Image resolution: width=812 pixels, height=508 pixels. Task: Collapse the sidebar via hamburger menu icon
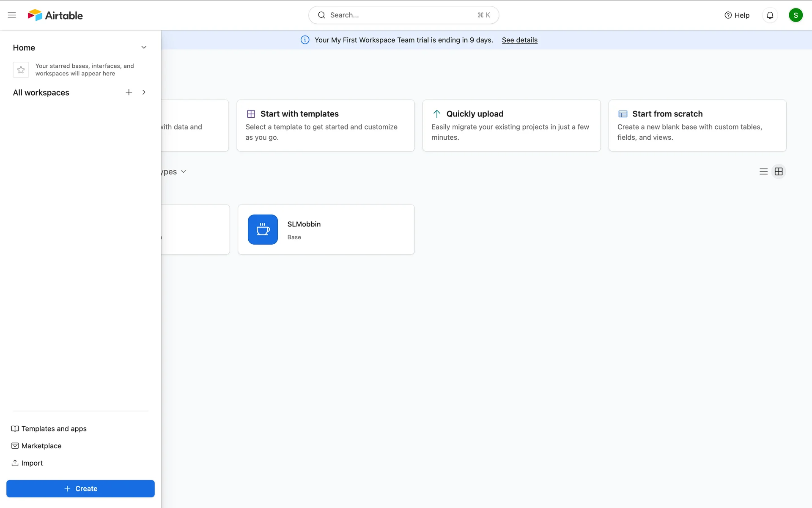(12, 15)
